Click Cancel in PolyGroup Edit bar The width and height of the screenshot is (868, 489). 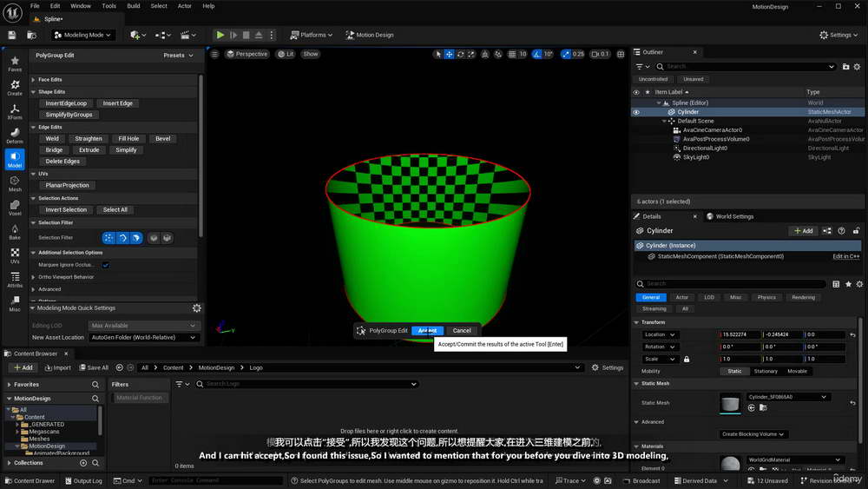tap(462, 331)
